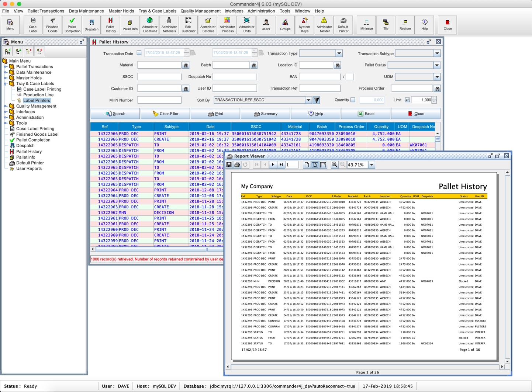This screenshot has width=532, height=392.
Task: Open Pallet History from the toolbar
Action: pos(110,25)
